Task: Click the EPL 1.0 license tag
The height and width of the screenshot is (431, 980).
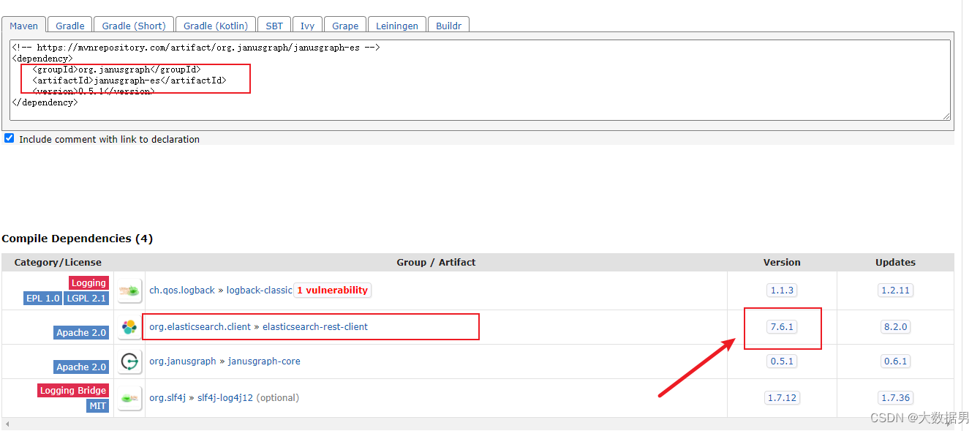Action: 43,299
